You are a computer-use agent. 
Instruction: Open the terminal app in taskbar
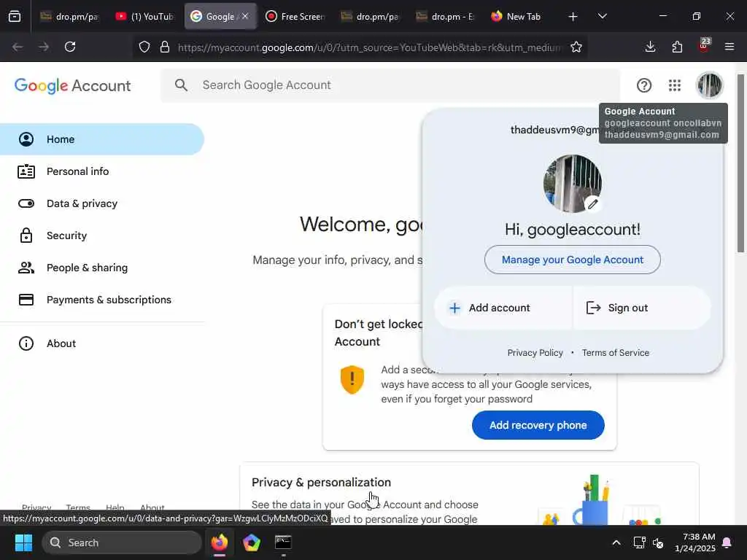283,542
